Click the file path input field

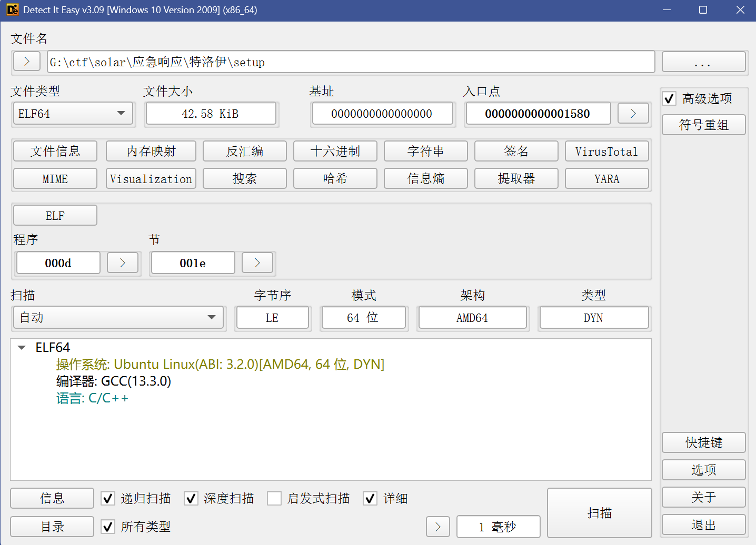[x=350, y=62]
